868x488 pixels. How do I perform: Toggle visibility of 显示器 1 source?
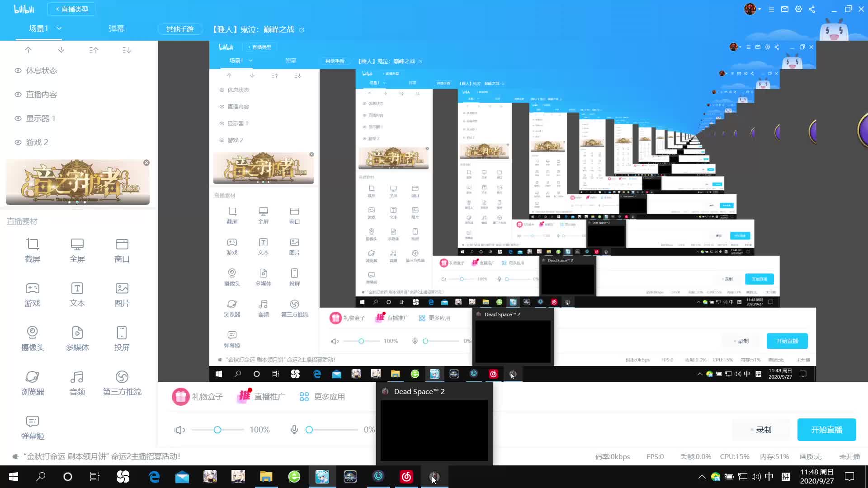[18, 118]
